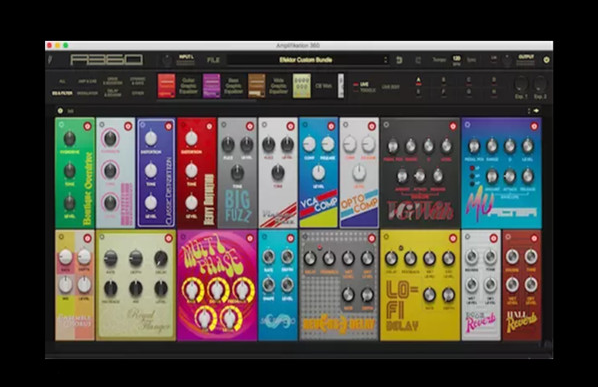Click the yellow arrow at pedalboard right
The width and height of the screenshot is (598, 387).
[536, 111]
